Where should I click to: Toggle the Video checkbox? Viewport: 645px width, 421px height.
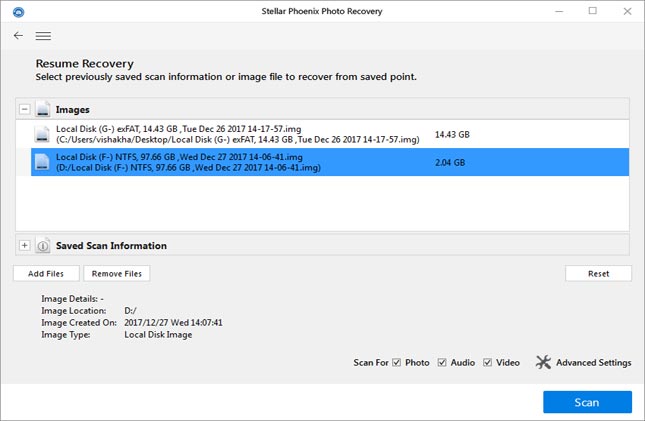click(487, 363)
